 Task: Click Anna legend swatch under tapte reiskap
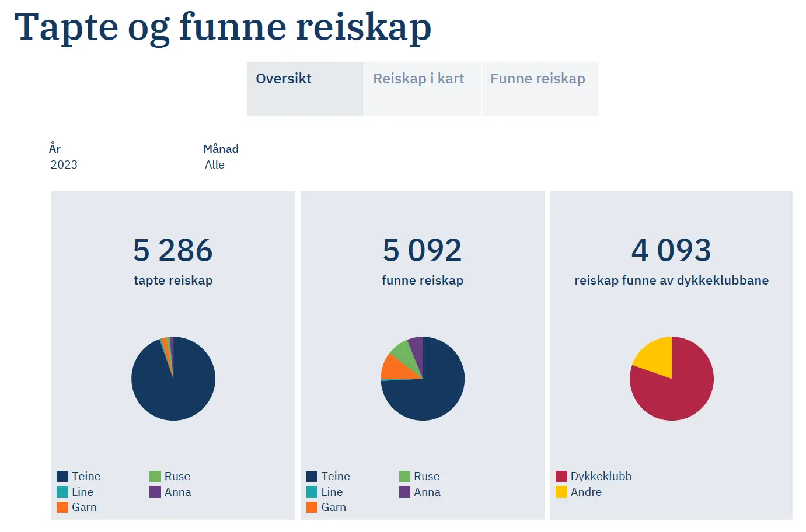155,492
